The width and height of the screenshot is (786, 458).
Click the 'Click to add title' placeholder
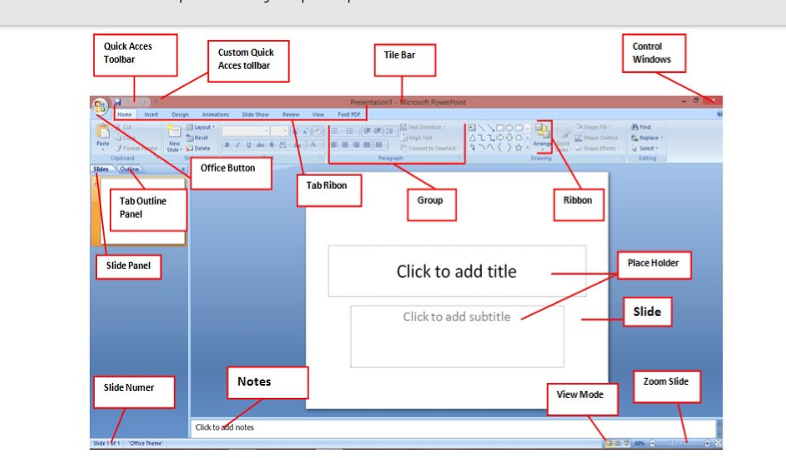(457, 271)
